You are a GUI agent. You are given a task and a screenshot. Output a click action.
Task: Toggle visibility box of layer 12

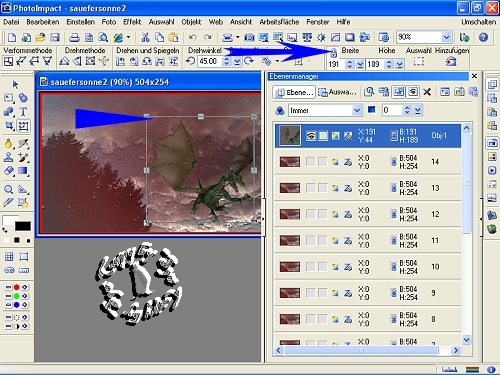click(x=311, y=214)
